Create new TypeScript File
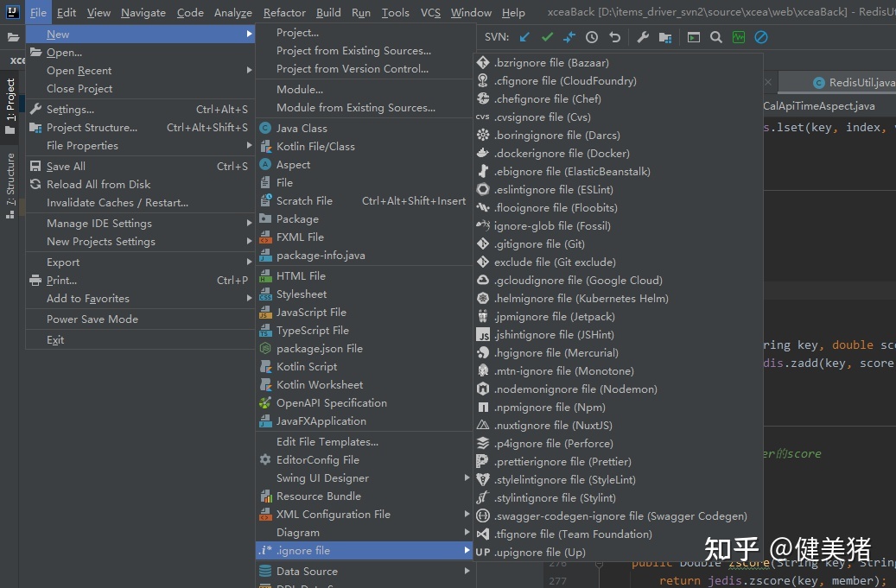 (x=364, y=331)
